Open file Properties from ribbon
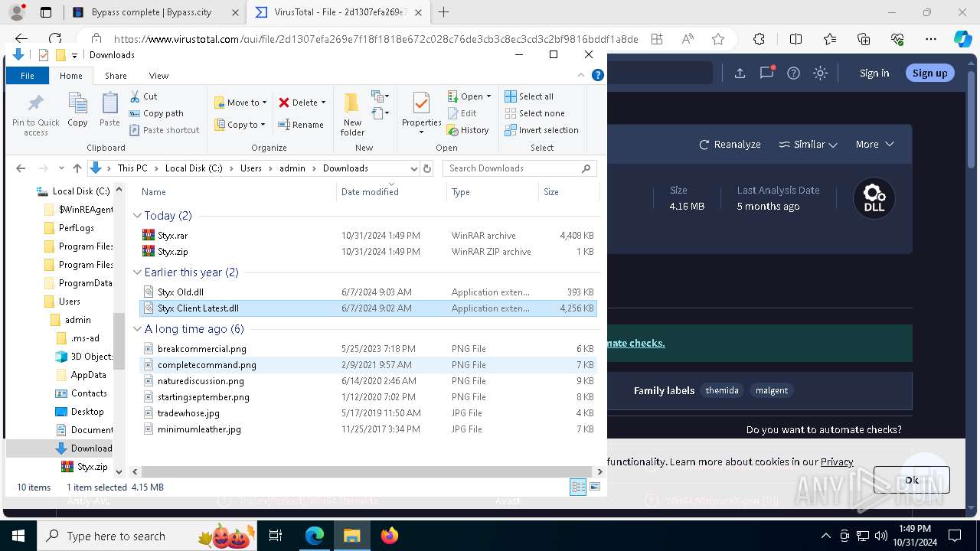Image resolution: width=980 pixels, height=551 pixels. [x=421, y=113]
